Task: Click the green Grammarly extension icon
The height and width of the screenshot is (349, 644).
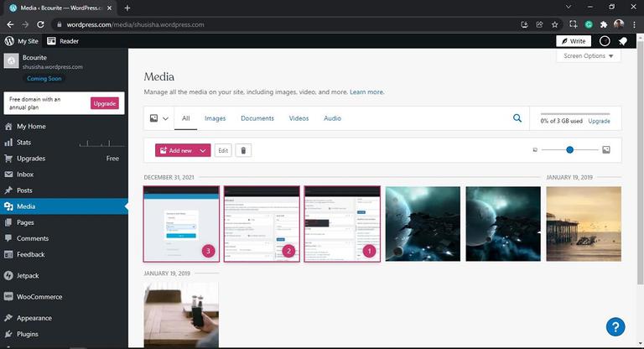Action: coord(589,24)
